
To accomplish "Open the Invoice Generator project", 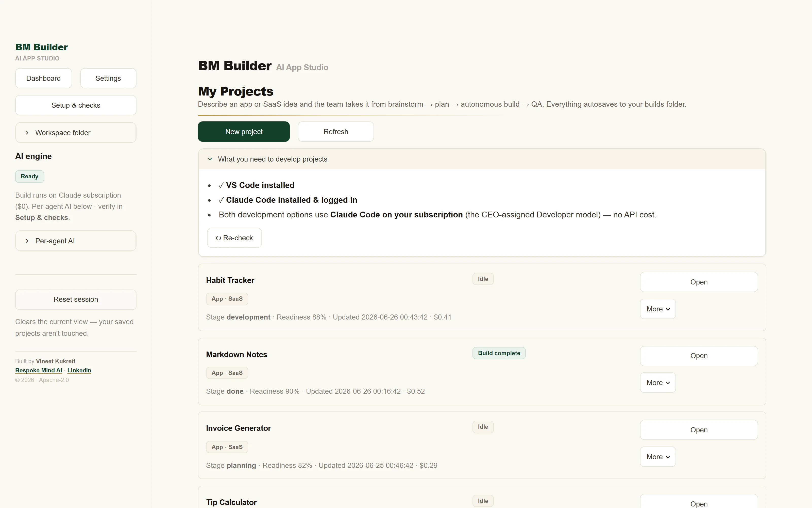I will (x=699, y=430).
